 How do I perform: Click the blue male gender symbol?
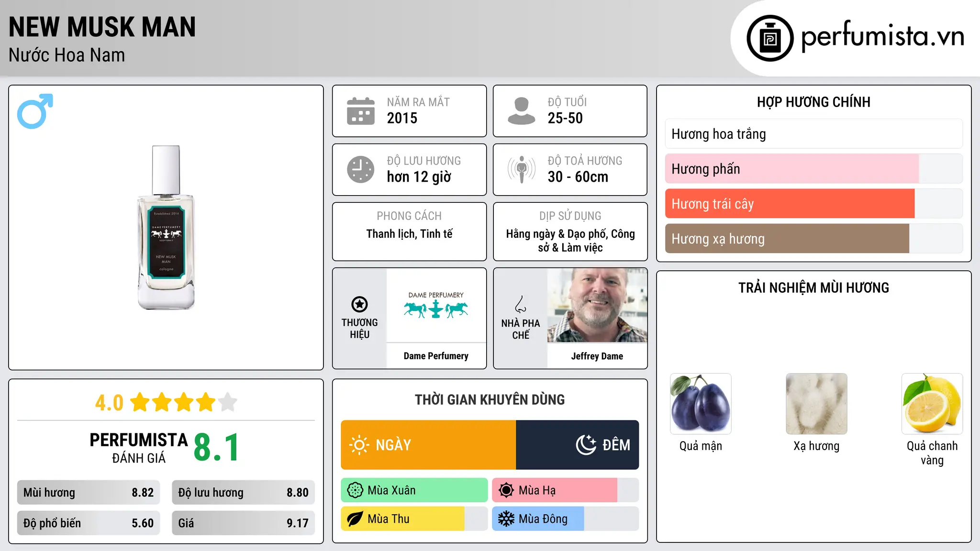tap(35, 111)
